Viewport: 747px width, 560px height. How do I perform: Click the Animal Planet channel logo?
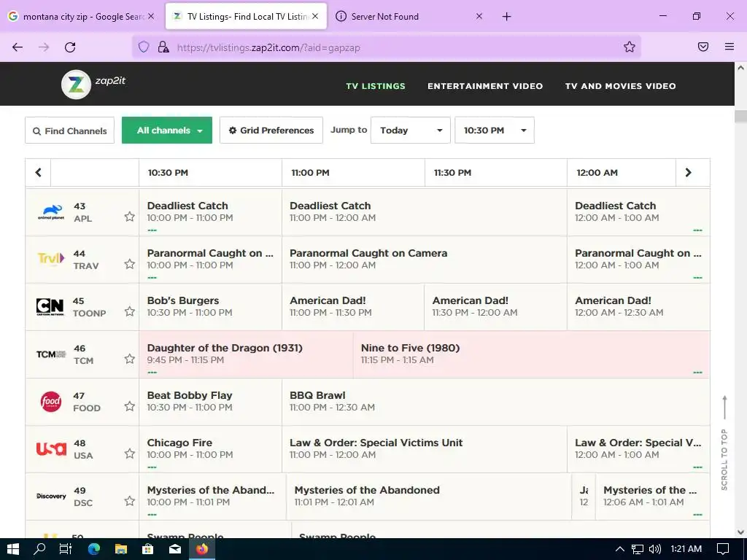51,212
